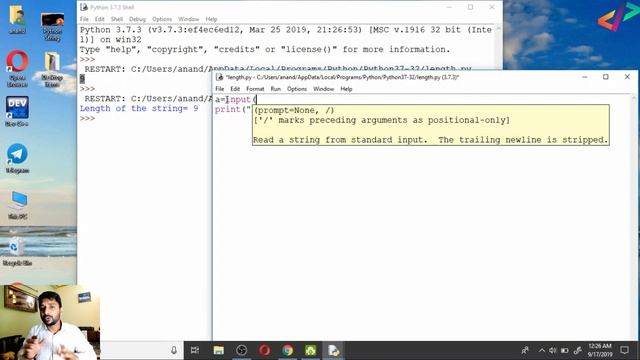Click the last >>> prompt in Python Shell
640x360 pixels.
87,118
